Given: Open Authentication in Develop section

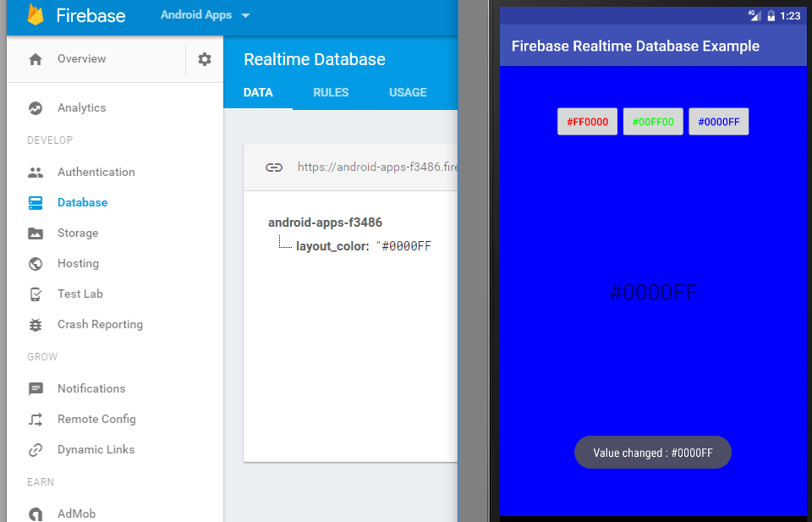Looking at the screenshot, I should [x=96, y=172].
